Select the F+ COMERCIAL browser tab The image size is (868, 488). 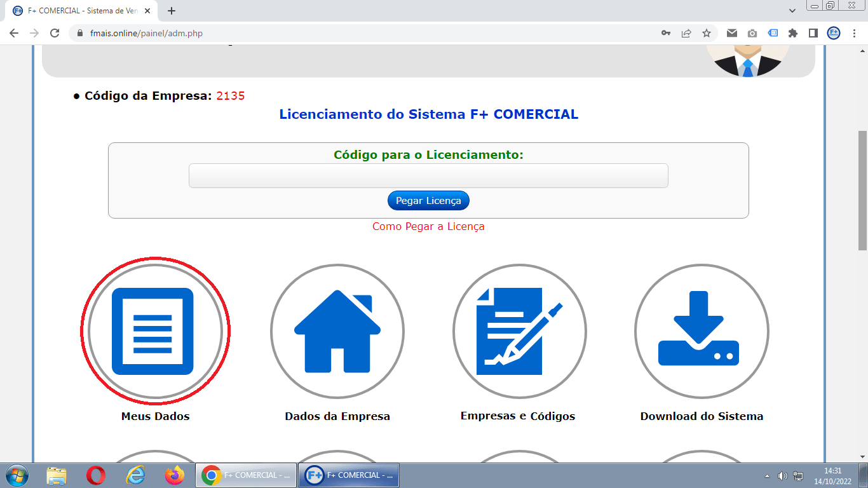coord(81,11)
